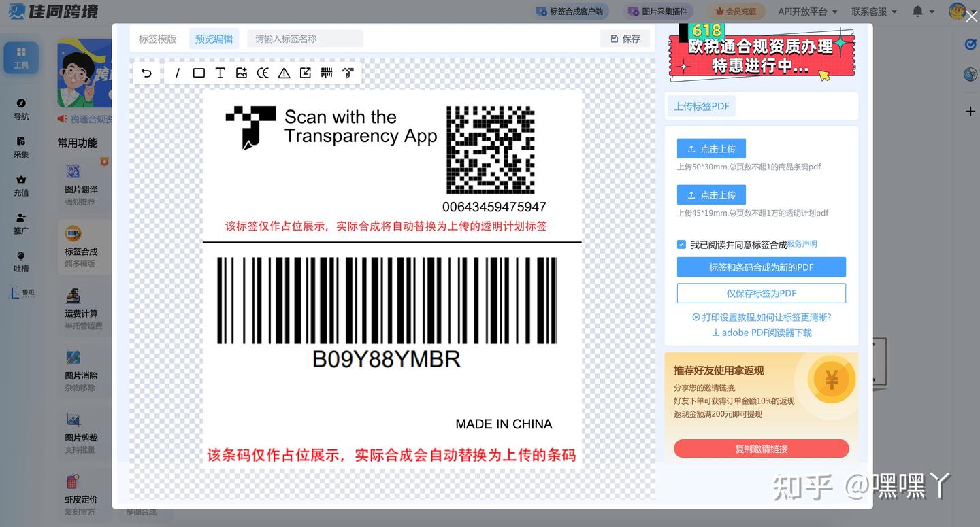Viewport: 980px width, 527px height.
Task: Open 标签合成客户端 in the top bar
Action: 570,12
